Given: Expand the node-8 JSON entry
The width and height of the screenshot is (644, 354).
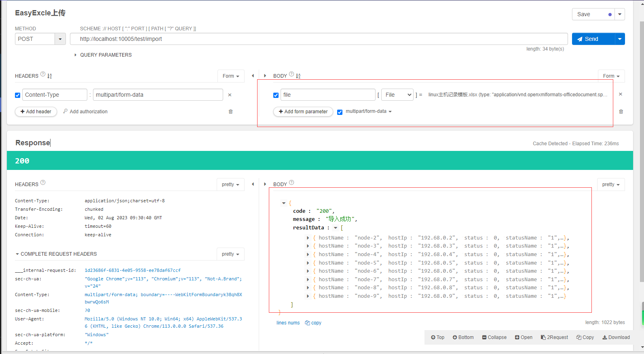Looking at the screenshot, I should pos(308,288).
